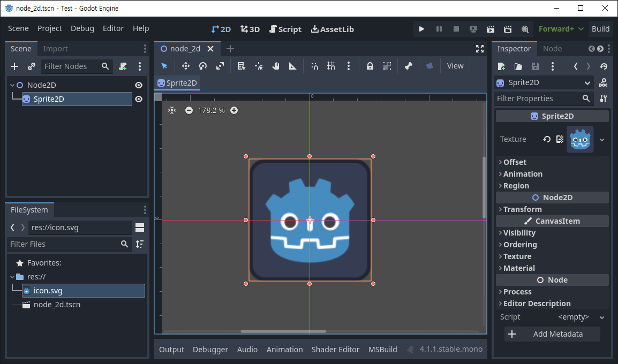Open the AssetLib workspace

point(332,29)
